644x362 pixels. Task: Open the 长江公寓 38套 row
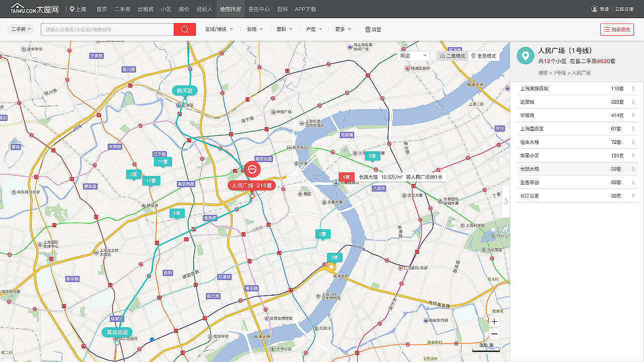pos(577,196)
